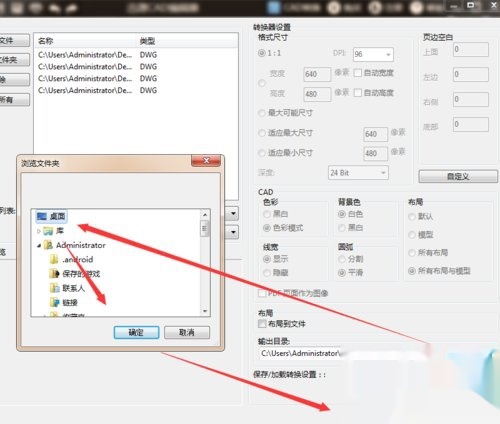Image resolution: width=500 pixels, height=424 pixels.
Task: Click the 自定义 button
Action: tap(458, 177)
